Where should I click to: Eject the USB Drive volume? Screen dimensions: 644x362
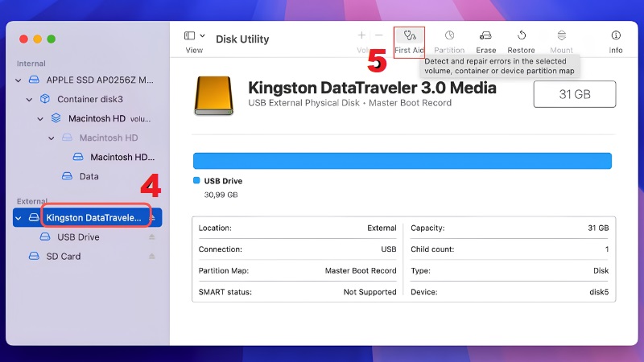151,237
